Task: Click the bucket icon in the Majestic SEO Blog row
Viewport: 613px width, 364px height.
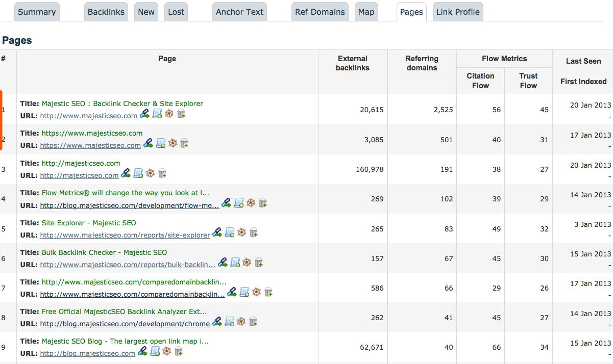Action: click(179, 350)
